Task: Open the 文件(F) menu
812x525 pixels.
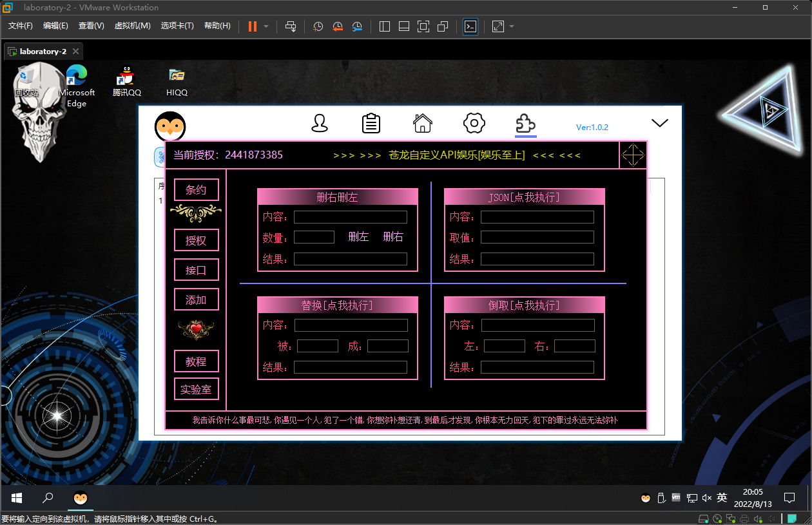Action: pyautogui.click(x=21, y=26)
